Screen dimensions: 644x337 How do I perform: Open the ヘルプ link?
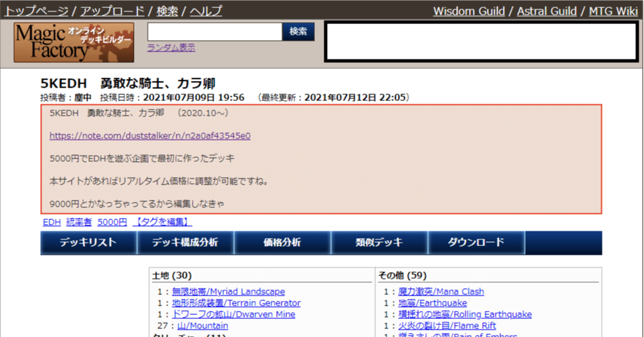(x=206, y=11)
